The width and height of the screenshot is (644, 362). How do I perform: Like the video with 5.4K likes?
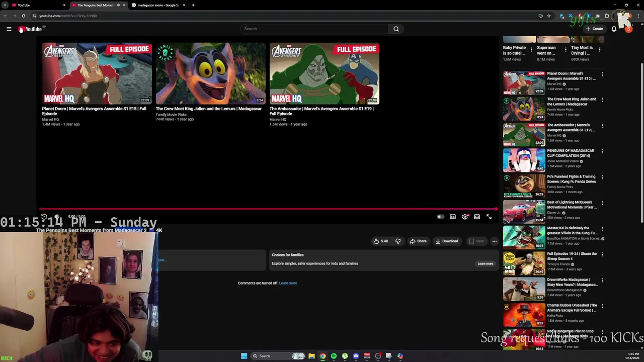point(380,241)
